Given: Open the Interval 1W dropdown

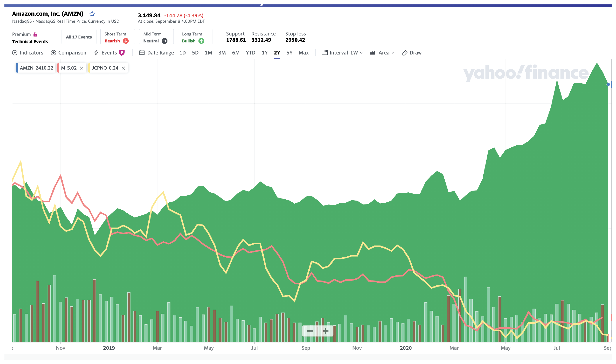Looking at the screenshot, I should (346, 53).
